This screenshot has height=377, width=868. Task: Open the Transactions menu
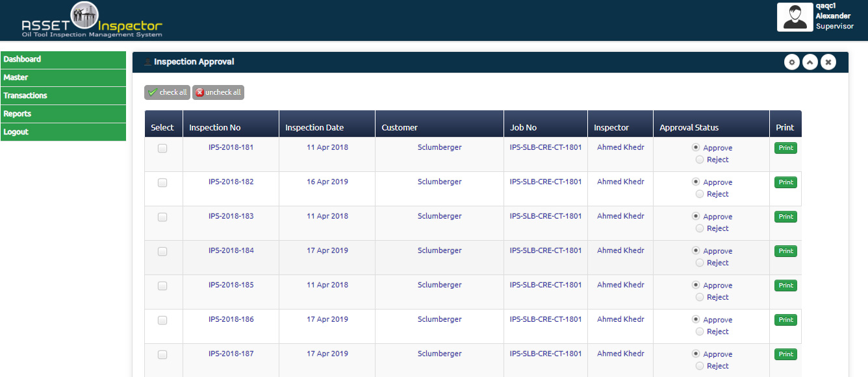(63, 95)
